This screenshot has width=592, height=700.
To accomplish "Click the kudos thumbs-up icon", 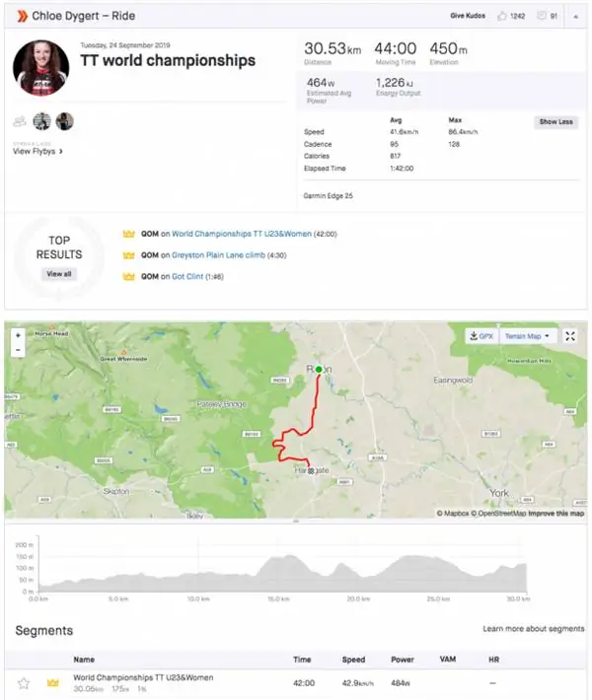I will coord(502,16).
